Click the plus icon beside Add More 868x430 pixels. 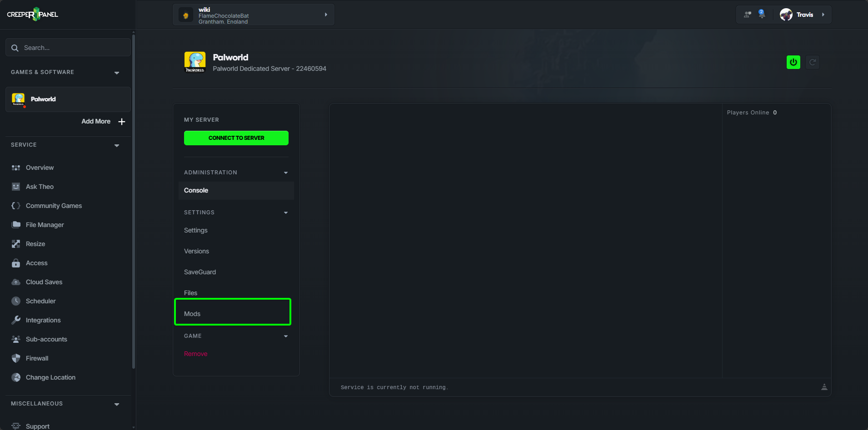(x=122, y=121)
